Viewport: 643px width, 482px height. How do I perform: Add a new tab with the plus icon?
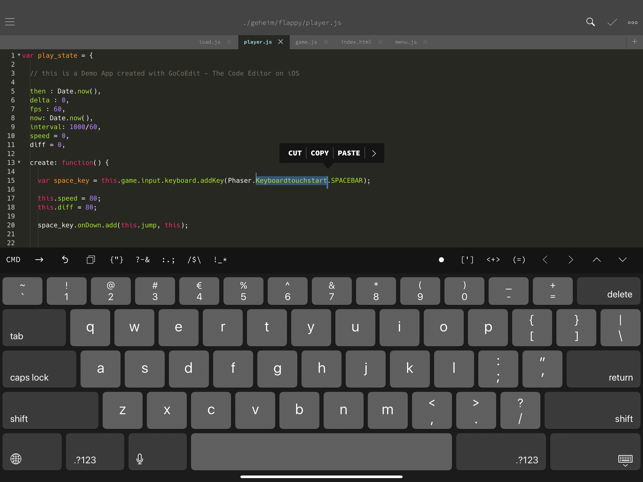(x=634, y=42)
